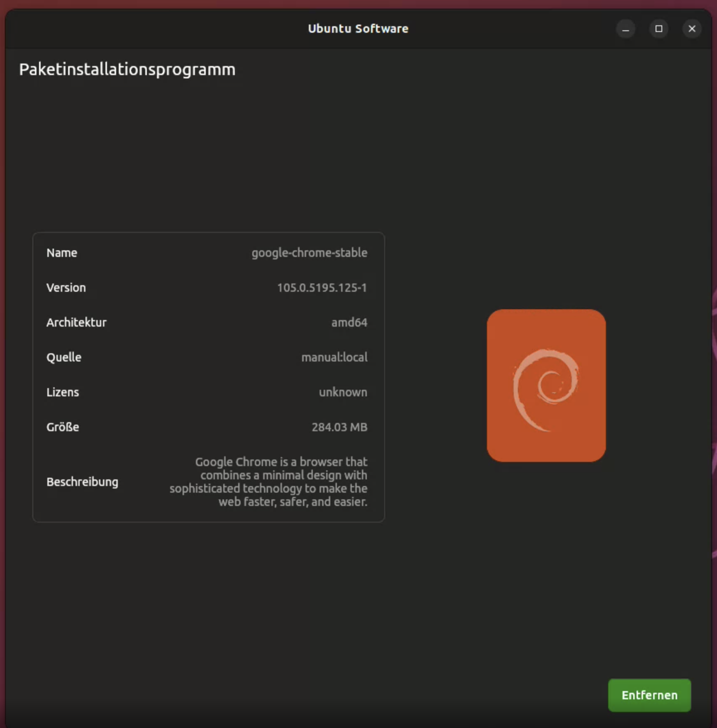This screenshot has width=717, height=728.
Task: Select the Version value 105.0.5195.125-1
Action: point(322,288)
